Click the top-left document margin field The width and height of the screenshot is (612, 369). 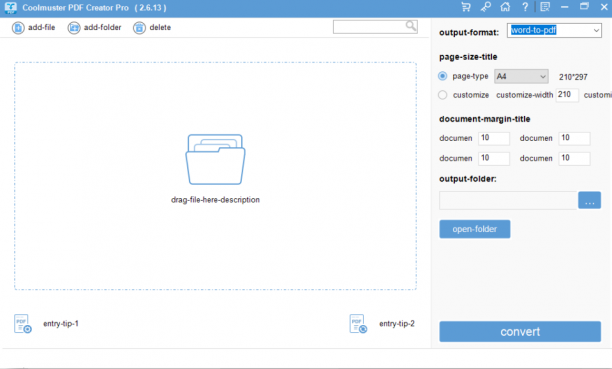[494, 138]
